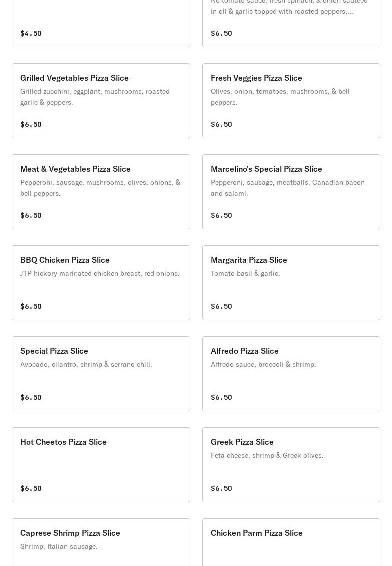The height and width of the screenshot is (566, 392).
Task: Open the Grilled Vegetables Pizza Slice item
Action: (x=101, y=101)
